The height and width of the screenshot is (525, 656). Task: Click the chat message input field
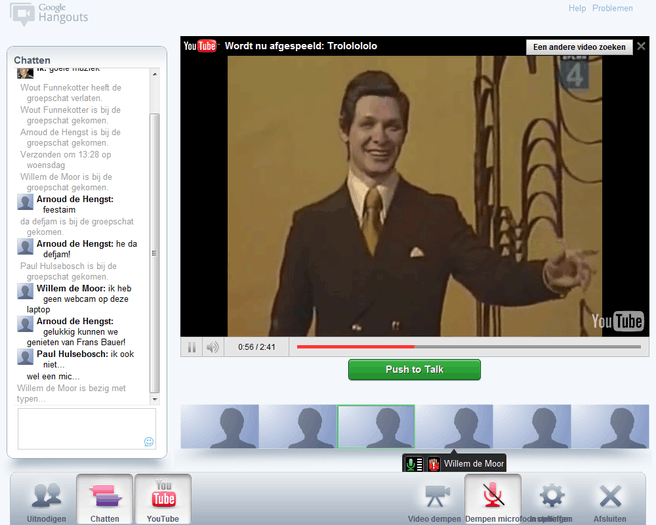coord(87,428)
